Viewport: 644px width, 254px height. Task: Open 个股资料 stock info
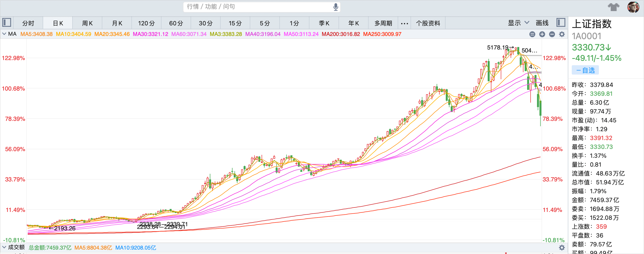click(428, 23)
